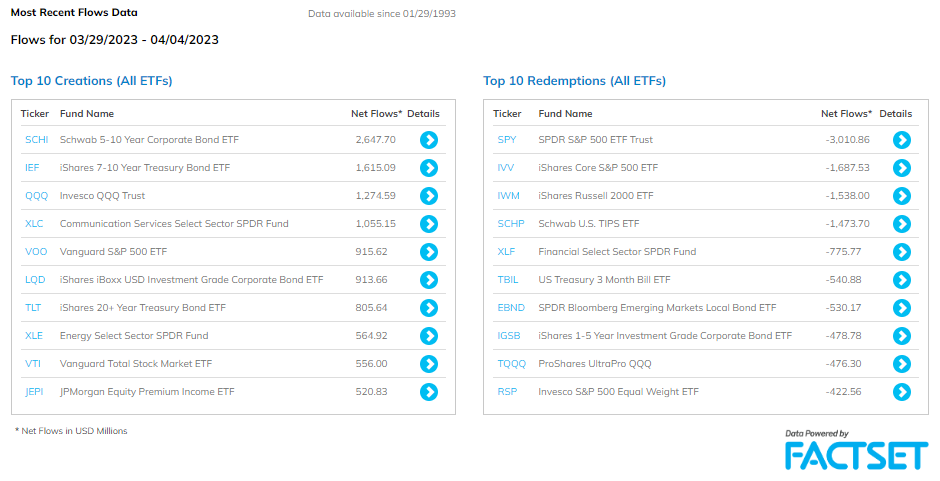
Task: Open details arrow for SCHI row
Action: click(429, 140)
